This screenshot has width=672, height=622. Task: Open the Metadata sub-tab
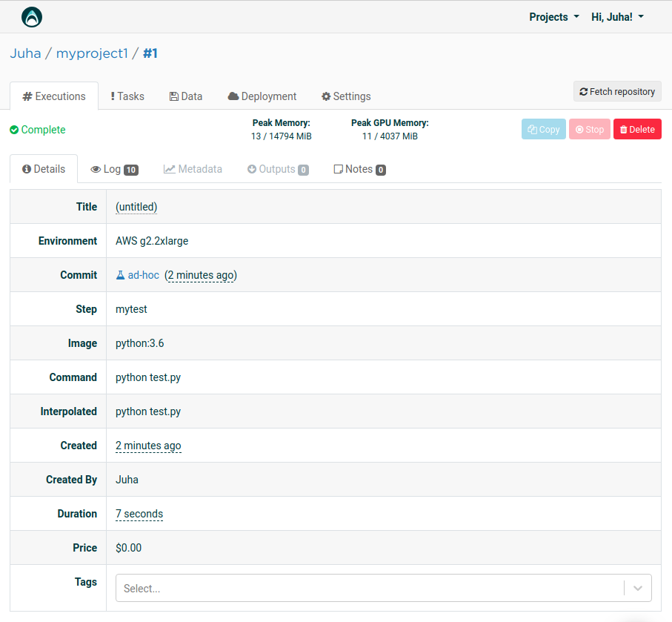point(193,169)
